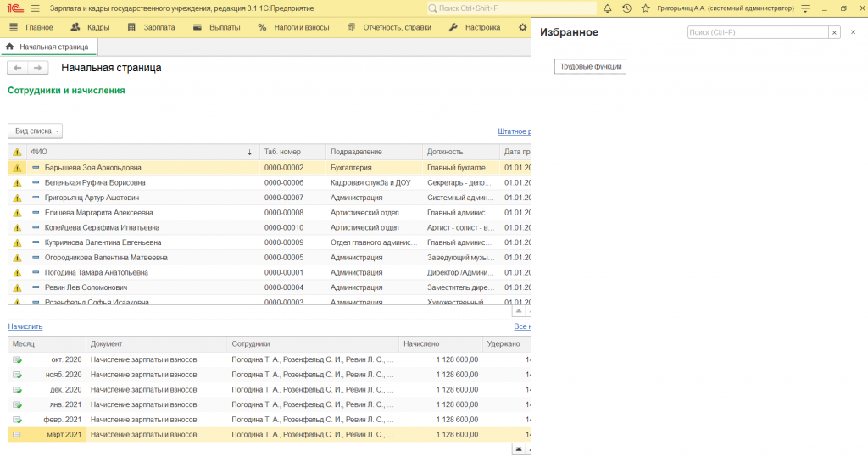868x457 pixels.
Task: Open the history clock icon
Action: coord(626,8)
